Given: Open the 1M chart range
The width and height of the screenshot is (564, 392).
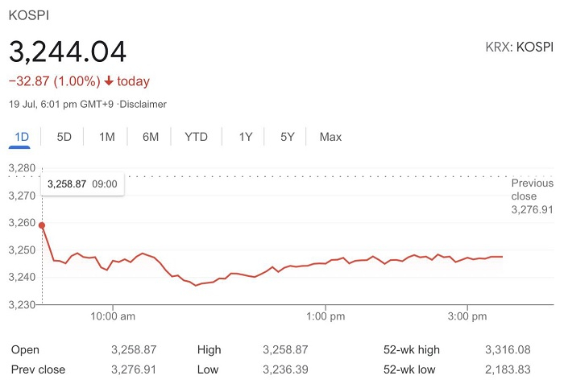Looking at the screenshot, I should click(x=107, y=137).
